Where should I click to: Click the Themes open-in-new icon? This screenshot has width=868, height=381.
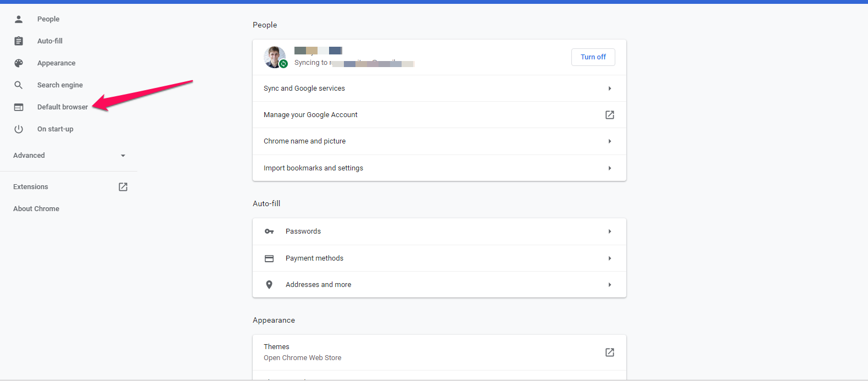coord(610,352)
